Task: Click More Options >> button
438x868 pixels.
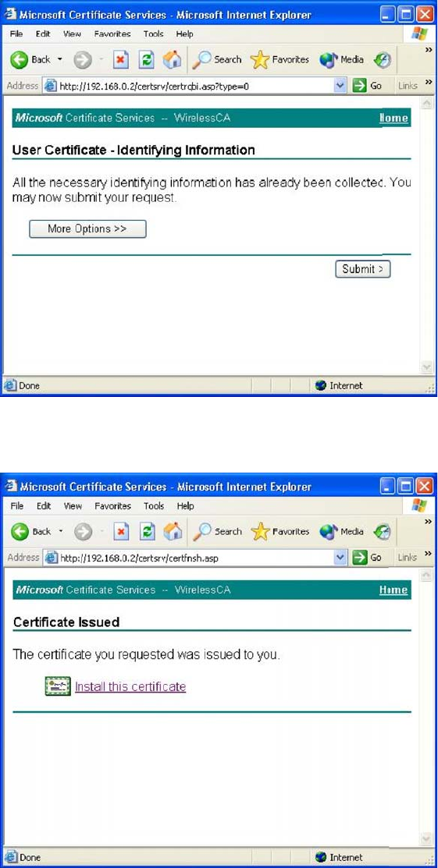Action: click(87, 229)
